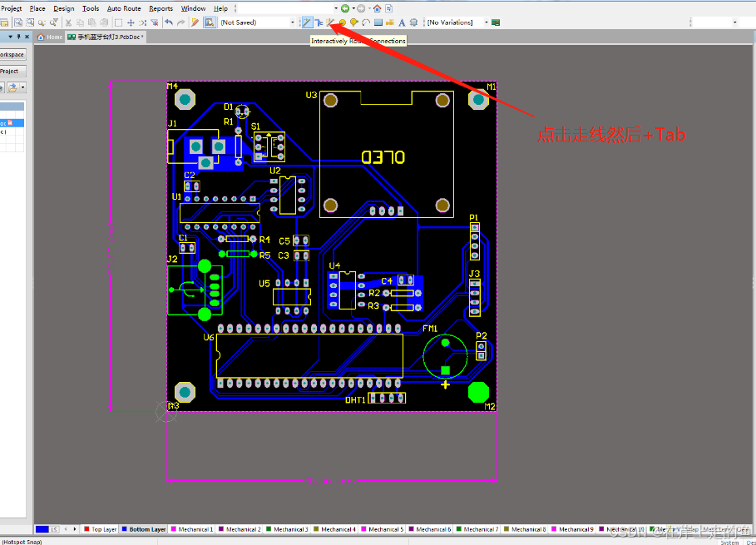Open the Tools menu
The width and height of the screenshot is (756, 545).
pos(91,8)
